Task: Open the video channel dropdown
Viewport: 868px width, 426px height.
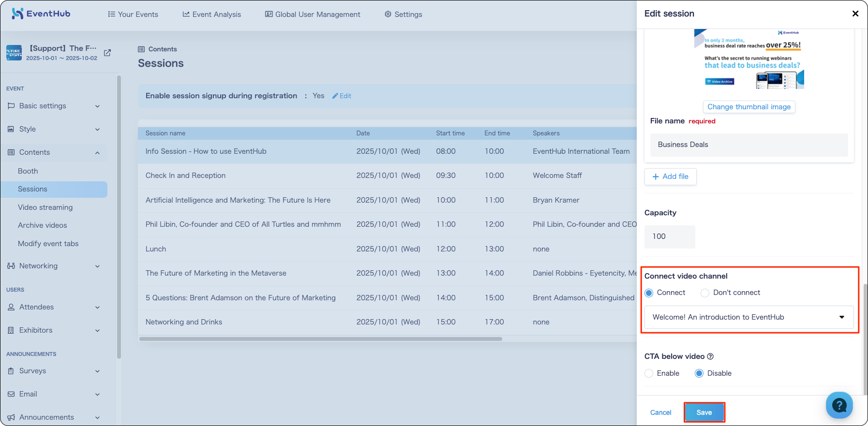Action: [x=749, y=317]
